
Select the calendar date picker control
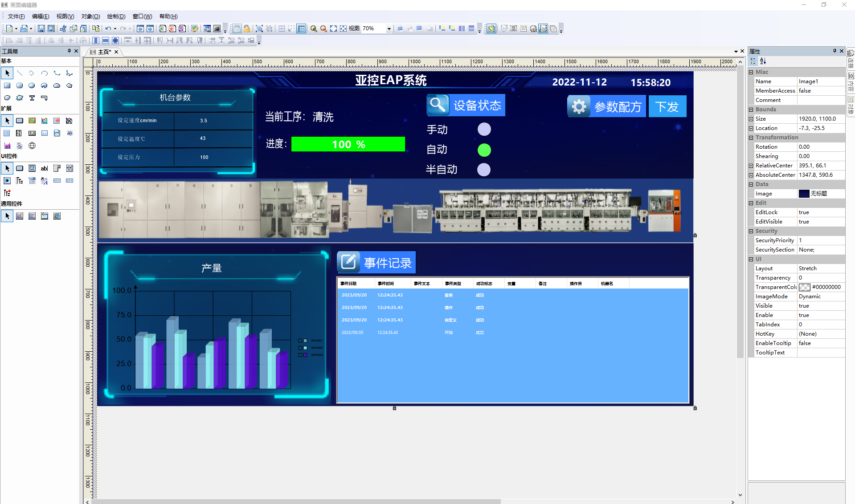pos(32,181)
